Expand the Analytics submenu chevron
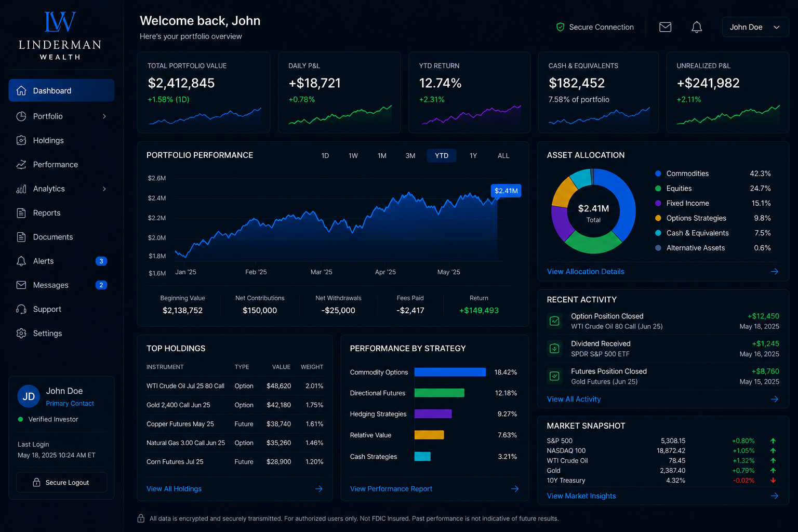 click(104, 189)
